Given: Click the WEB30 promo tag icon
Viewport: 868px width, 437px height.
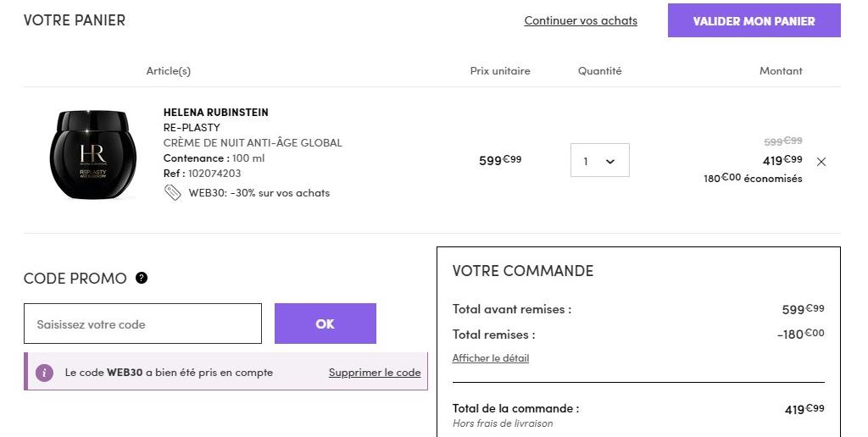Looking at the screenshot, I should [x=173, y=192].
